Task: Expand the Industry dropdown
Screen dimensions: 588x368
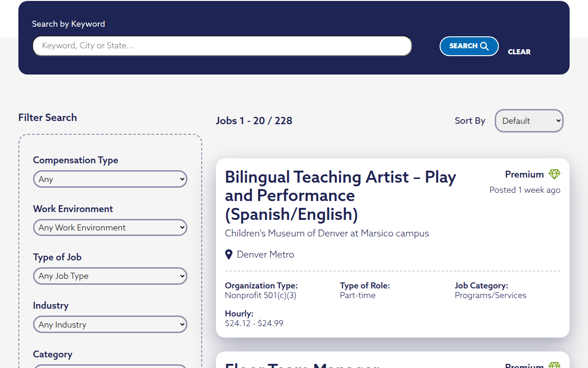Action: (x=110, y=324)
